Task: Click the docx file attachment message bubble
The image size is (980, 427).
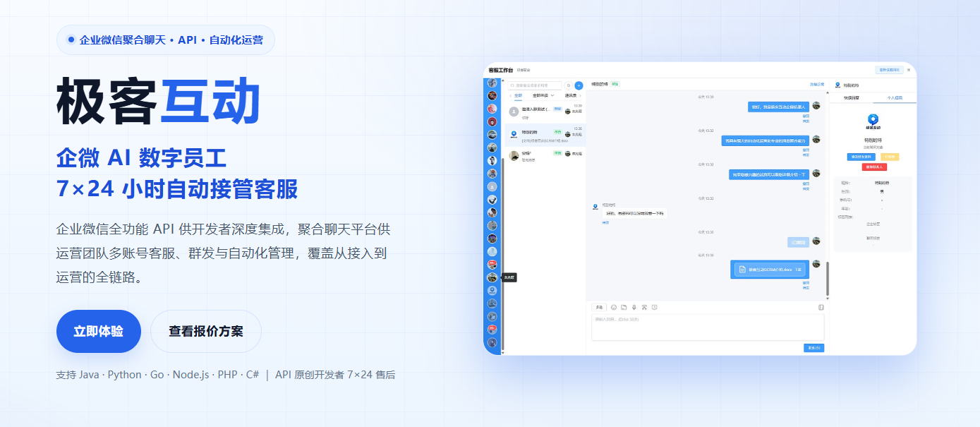Action: click(x=769, y=269)
